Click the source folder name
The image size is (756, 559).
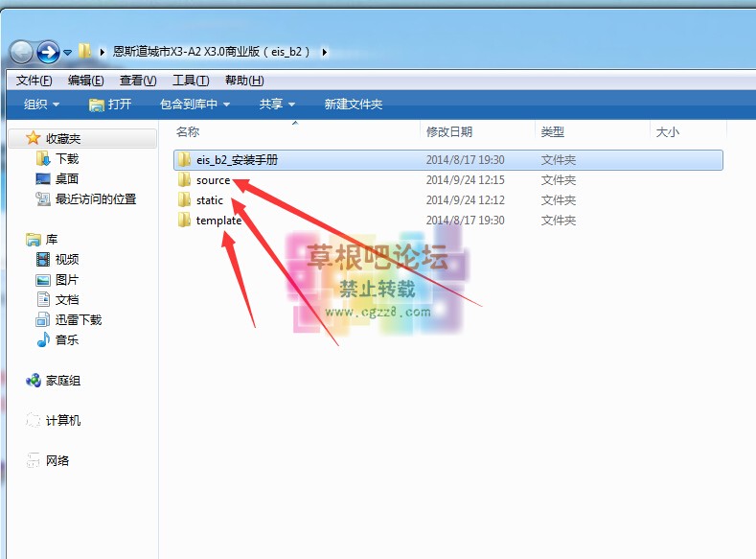tap(213, 180)
